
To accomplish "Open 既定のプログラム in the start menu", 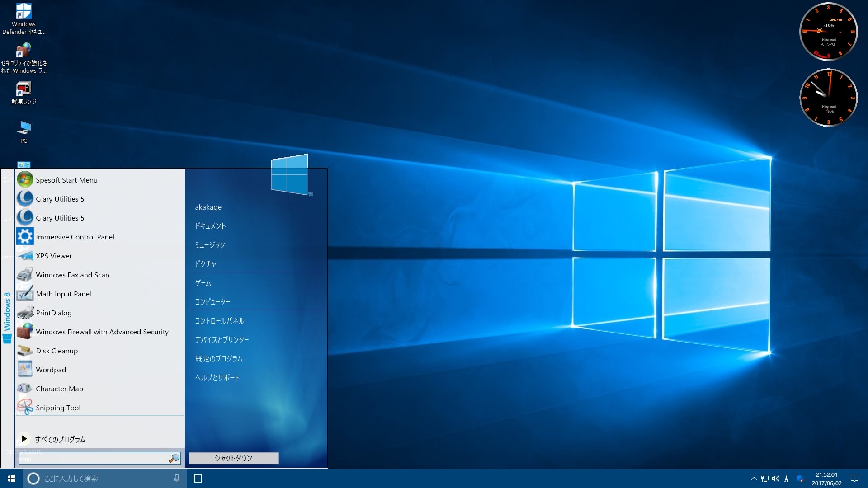I will (219, 359).
